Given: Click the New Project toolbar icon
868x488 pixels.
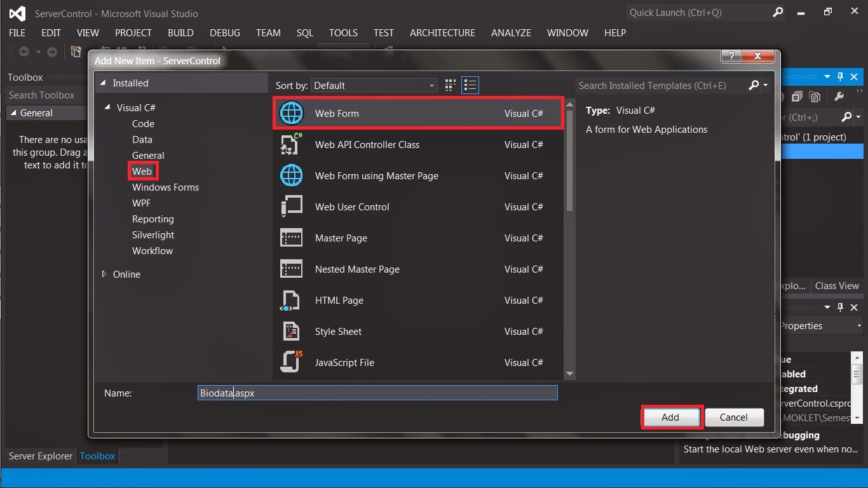Looking at the screenshot, I should click(x=76, y=52).
